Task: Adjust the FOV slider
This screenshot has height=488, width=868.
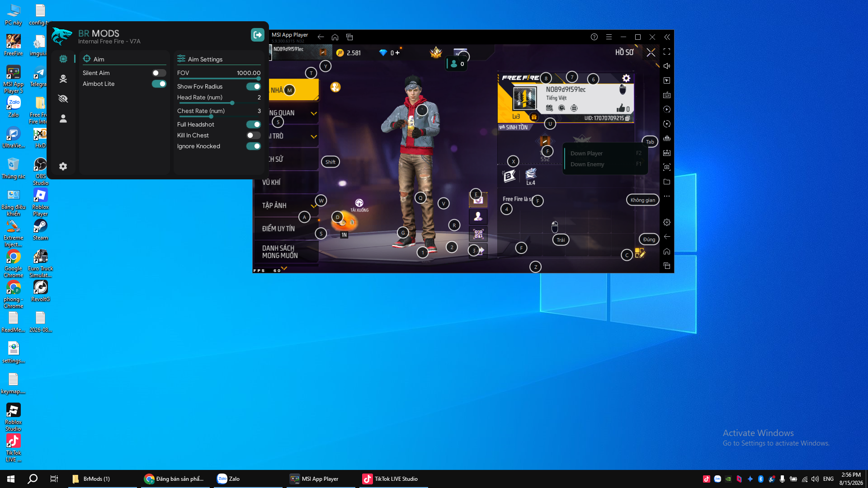Action: click(x=219, y=79)
